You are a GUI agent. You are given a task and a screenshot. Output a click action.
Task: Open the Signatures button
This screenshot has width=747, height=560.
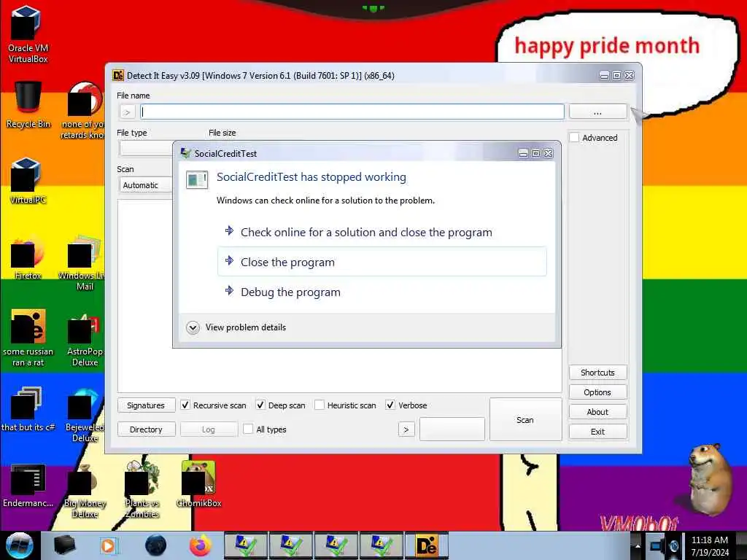tap(146, 405)
